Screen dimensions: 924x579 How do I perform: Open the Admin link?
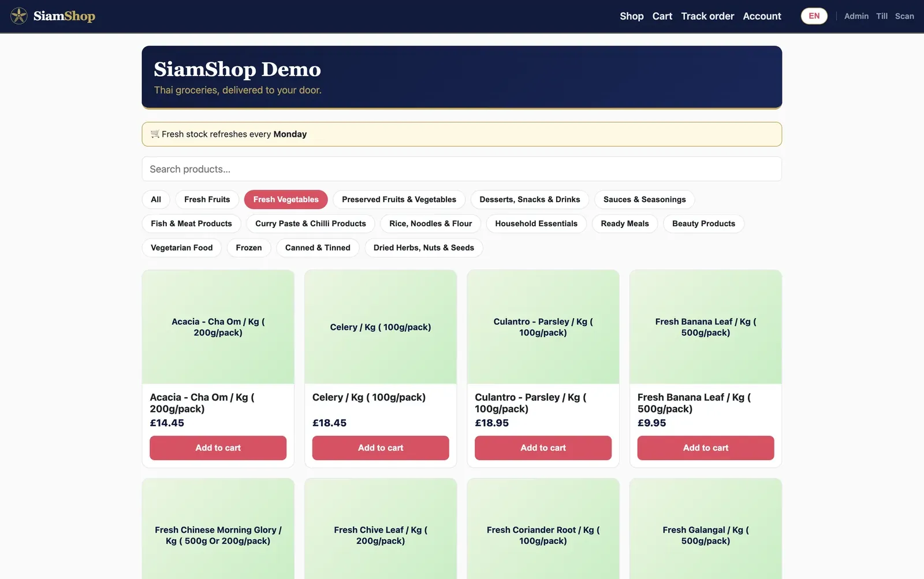coord(856,16)
